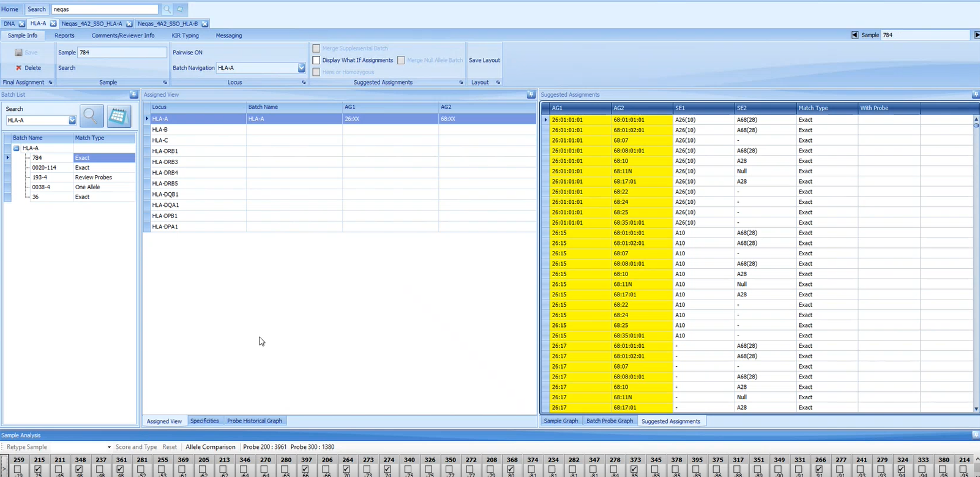
Task: Select batch 193-4 Review Probes row
Action: (69, 178)
